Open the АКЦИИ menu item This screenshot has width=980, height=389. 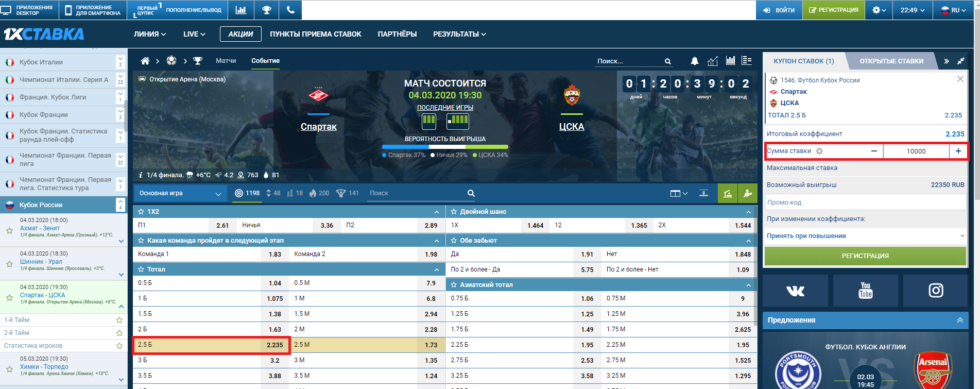(240, 34)
